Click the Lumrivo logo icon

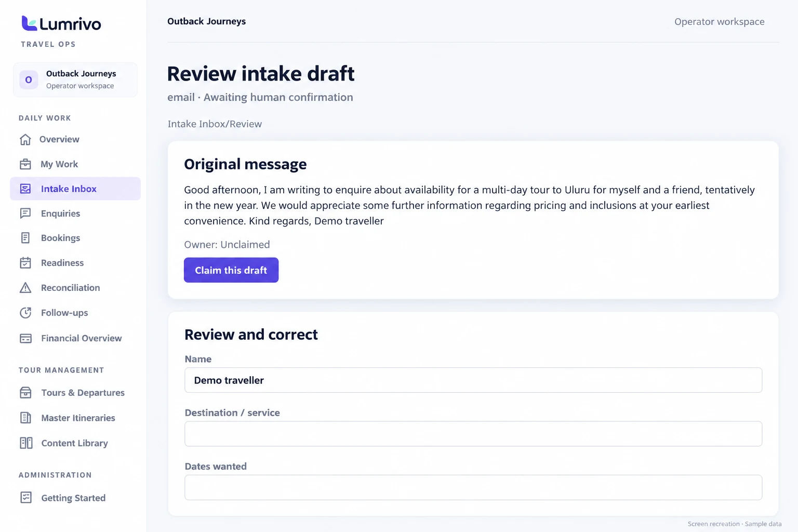click(29, 23)
